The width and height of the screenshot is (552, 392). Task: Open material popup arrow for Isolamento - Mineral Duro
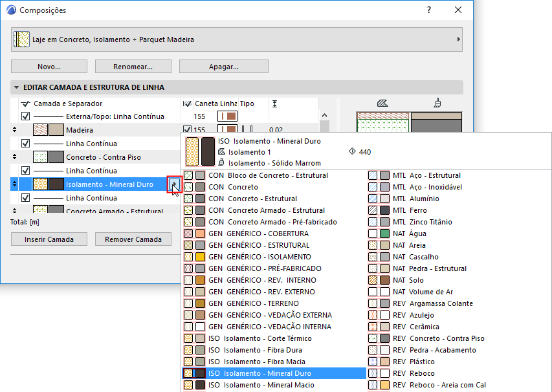click(x=174, y=184)
